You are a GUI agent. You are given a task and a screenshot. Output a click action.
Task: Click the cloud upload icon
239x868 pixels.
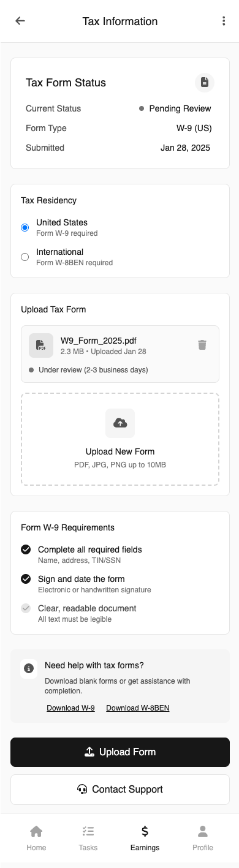click(x=120, y=423)
